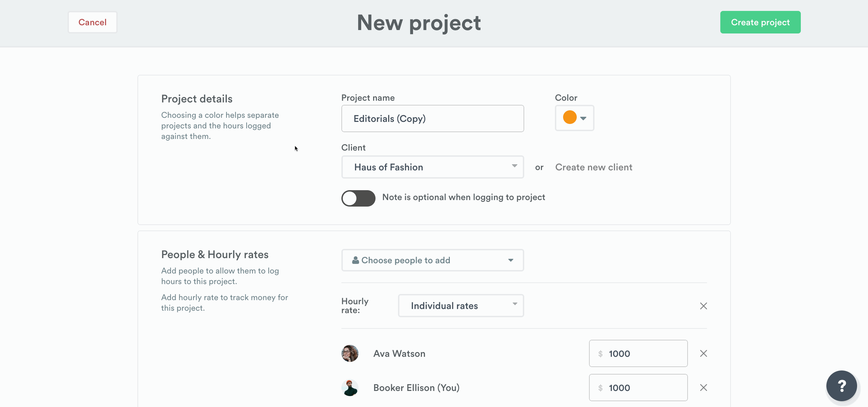The height and width of the screenshot is (407, 868).
Task: Expand the project color dropdown arrow
Action: (x=583, y=118)
